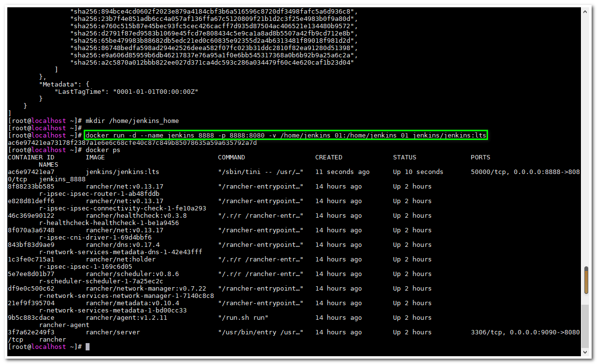
Task: Click the rancher/agent:v1.2.11 image name
Action: (127, 317)
